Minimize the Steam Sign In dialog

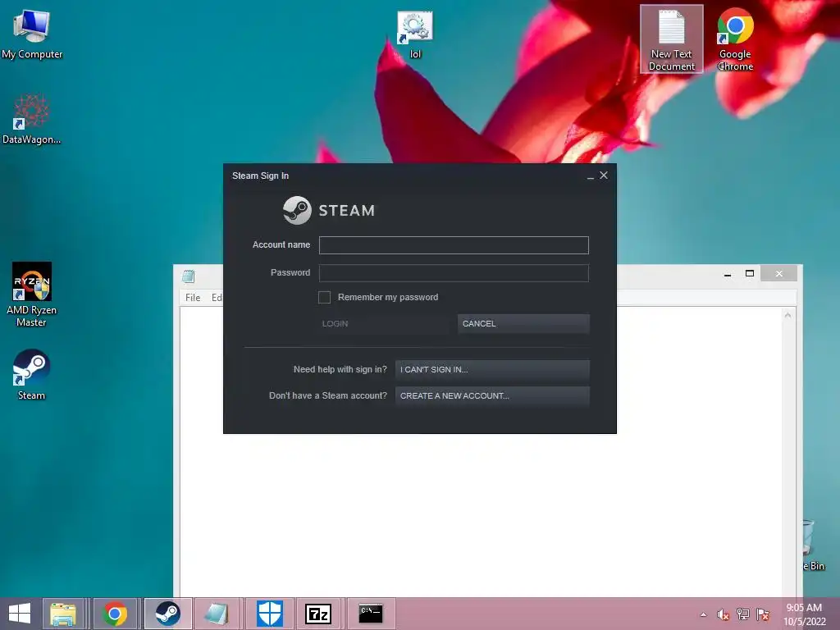pos(591,176)
